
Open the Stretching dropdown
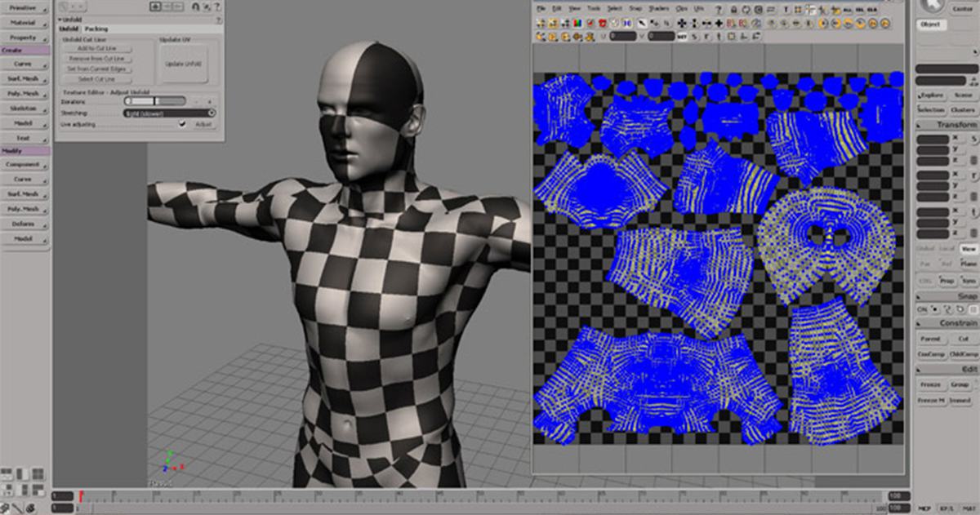pyautogui.click(x=170, y=113)
